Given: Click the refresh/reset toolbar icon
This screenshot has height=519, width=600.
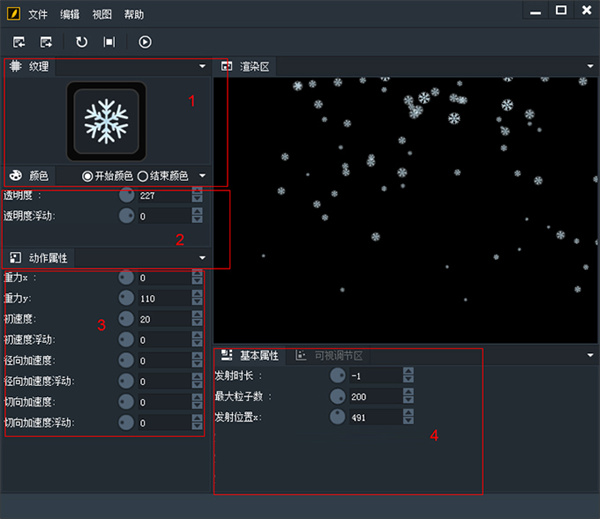Looking at the screenshot, I should 82,42.
